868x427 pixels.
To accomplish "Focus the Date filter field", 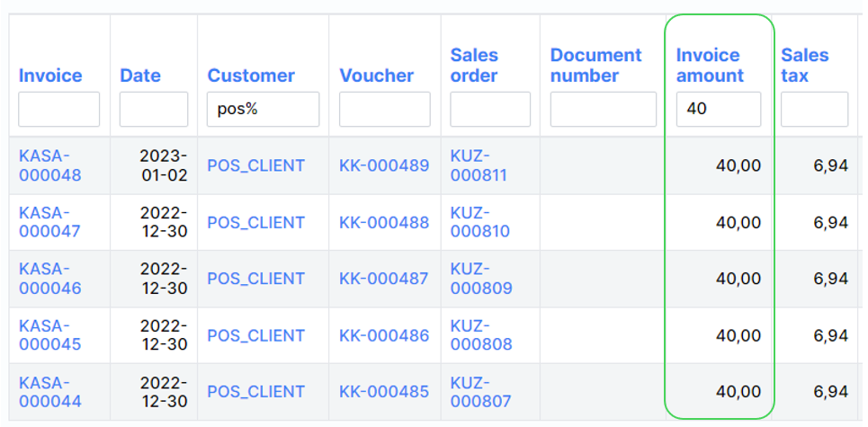I will (x=154, y=110).
